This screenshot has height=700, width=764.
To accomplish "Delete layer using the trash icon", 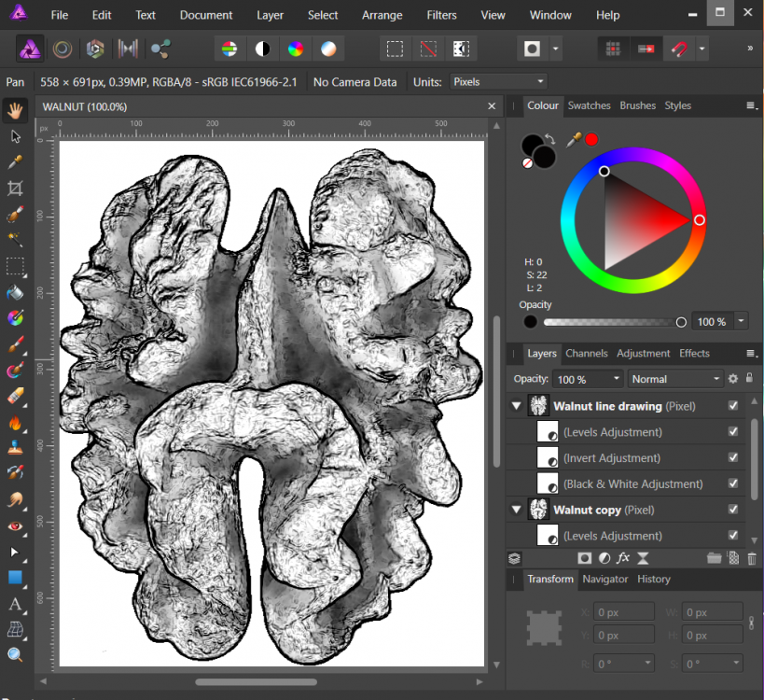I will [x=751, y=558].
